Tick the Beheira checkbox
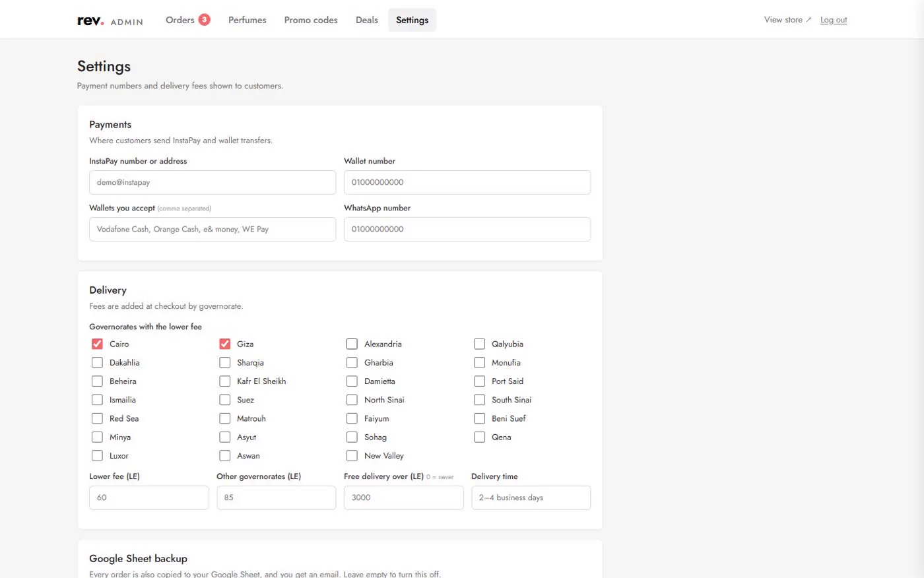The height and width of the screenshot is (578, 924). [97, 381]
